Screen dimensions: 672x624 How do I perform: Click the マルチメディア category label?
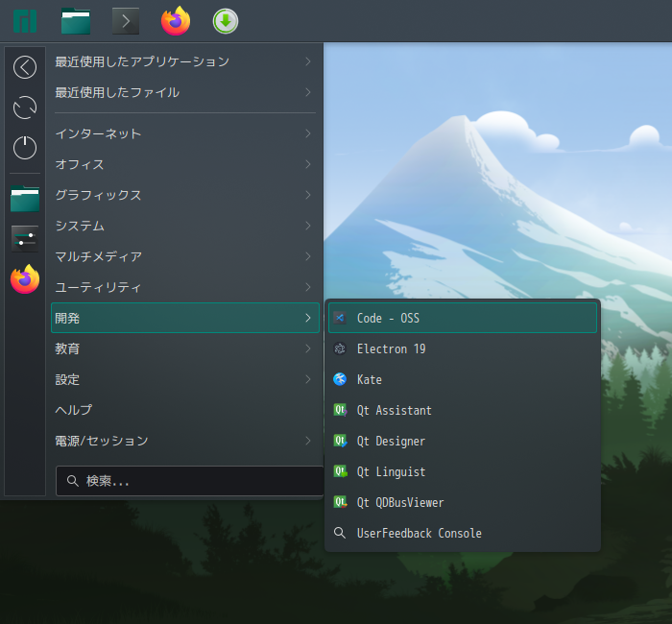(x=99, y=256)
